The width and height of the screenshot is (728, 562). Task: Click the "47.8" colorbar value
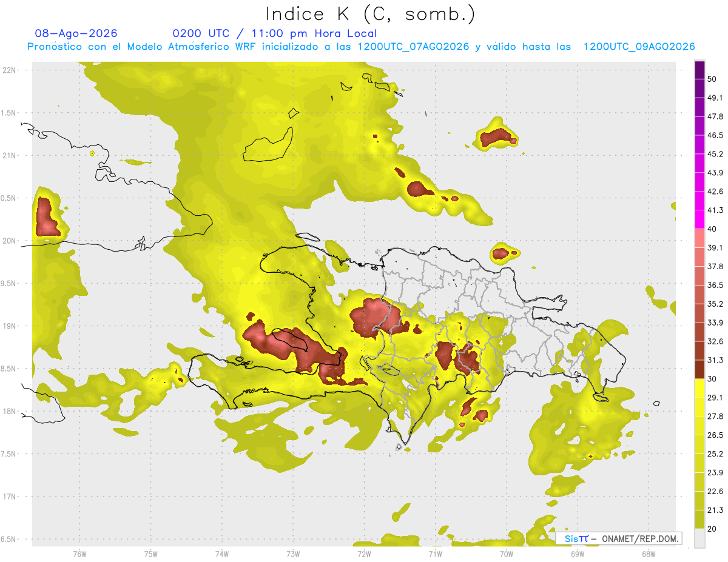(715, 116)
